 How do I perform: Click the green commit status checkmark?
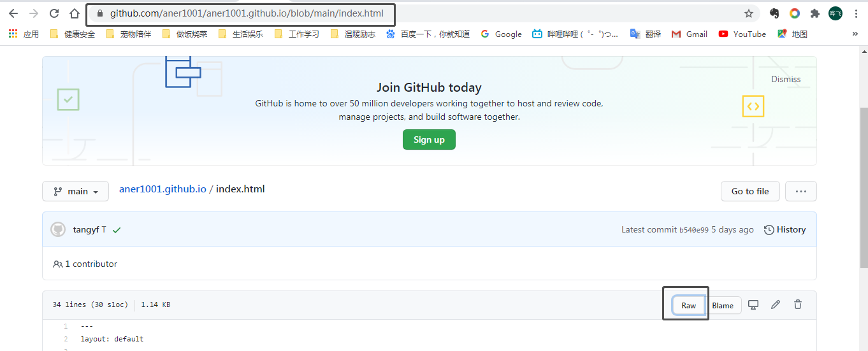coord(117,230)
